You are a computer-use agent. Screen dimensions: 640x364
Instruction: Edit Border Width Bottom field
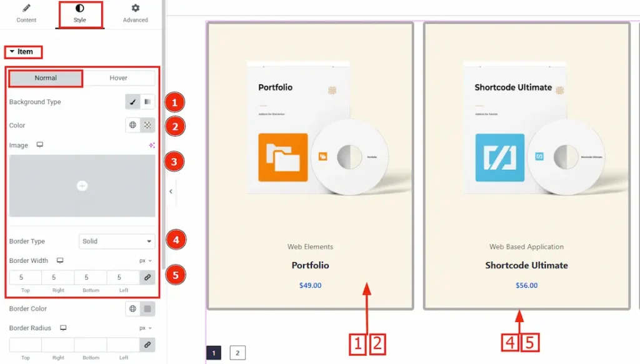pyautogui.click(x=91, y=277)
